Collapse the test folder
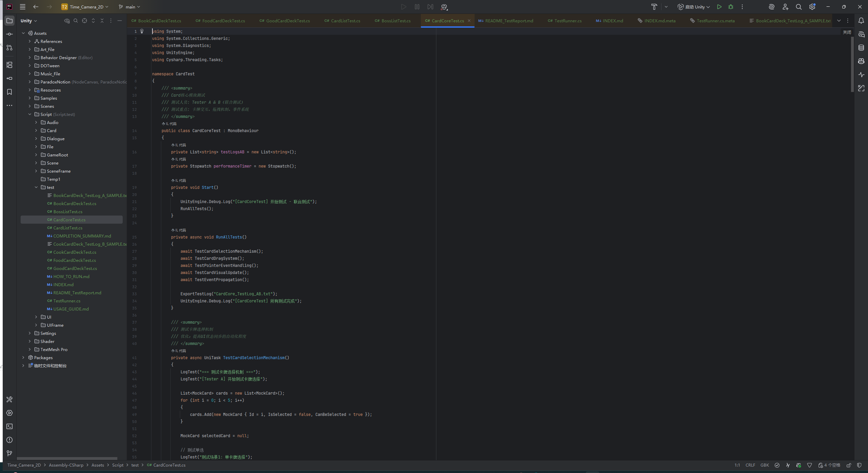 36,187
